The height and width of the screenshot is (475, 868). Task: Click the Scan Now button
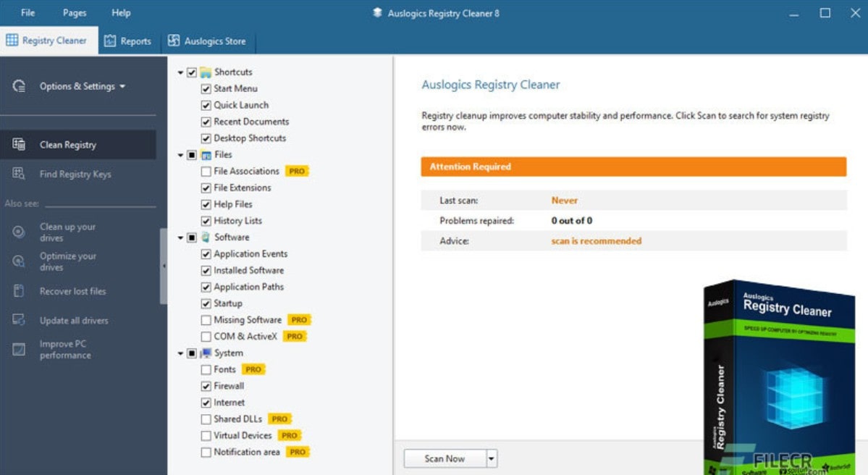(444, 458)
